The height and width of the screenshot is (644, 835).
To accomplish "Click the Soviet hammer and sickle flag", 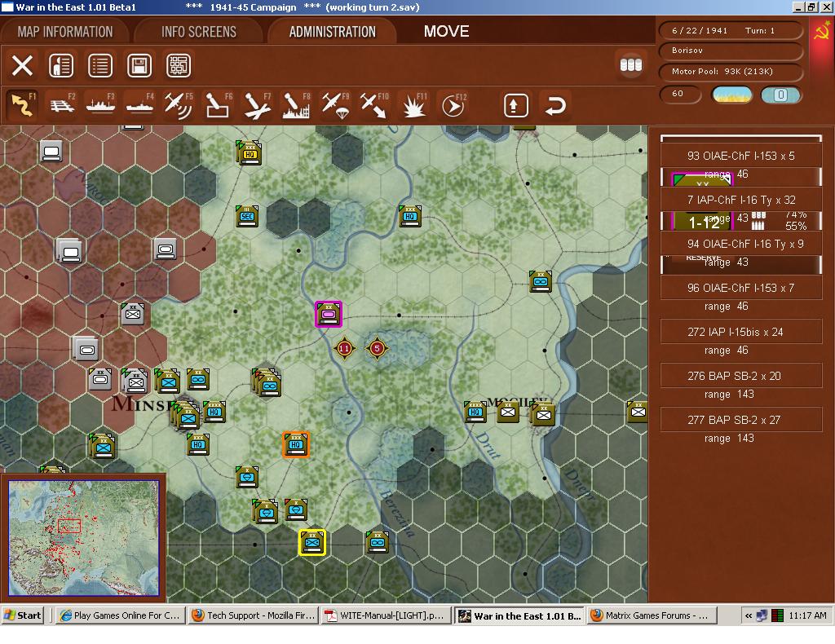I will pyautogui.click(x=822, y=32).
